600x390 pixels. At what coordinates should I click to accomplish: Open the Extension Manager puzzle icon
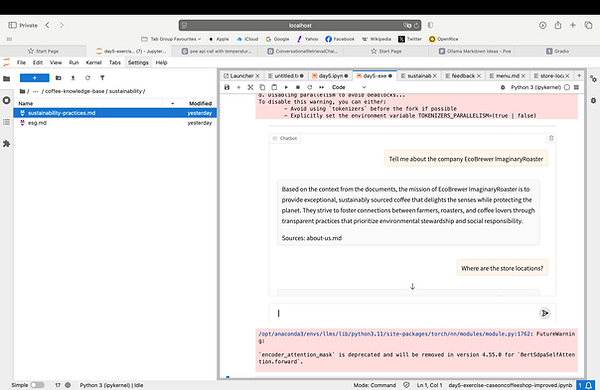point(7,144)
